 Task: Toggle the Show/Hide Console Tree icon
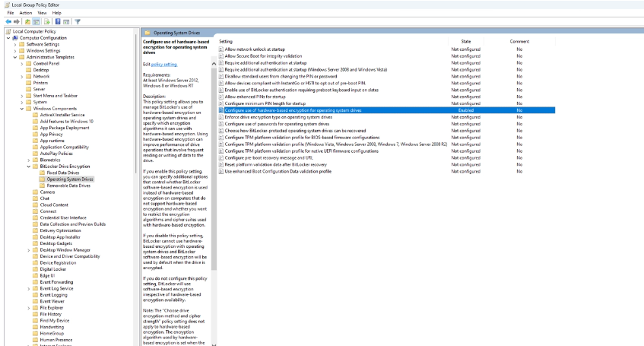pyautogui.click(x=38, y=22)
